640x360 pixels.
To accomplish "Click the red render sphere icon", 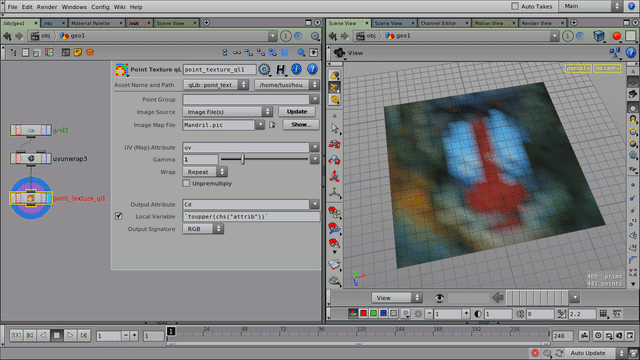I will (x=617, y=36).
